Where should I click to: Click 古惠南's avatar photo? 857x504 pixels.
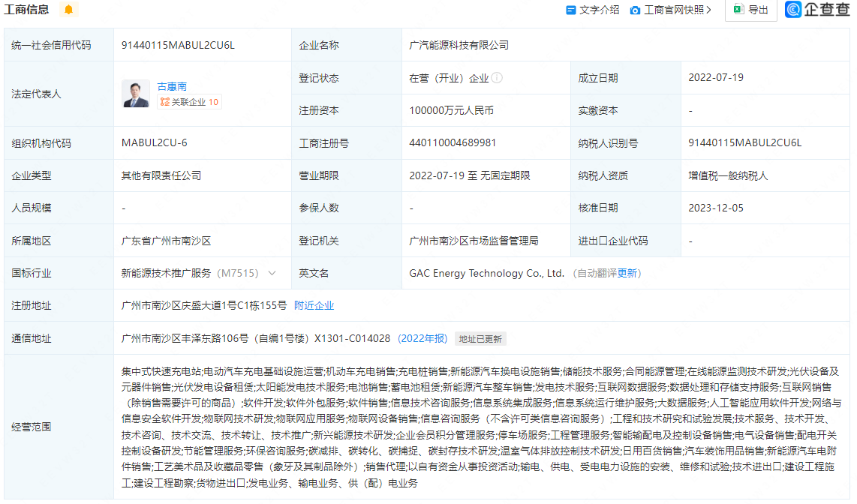136,94
